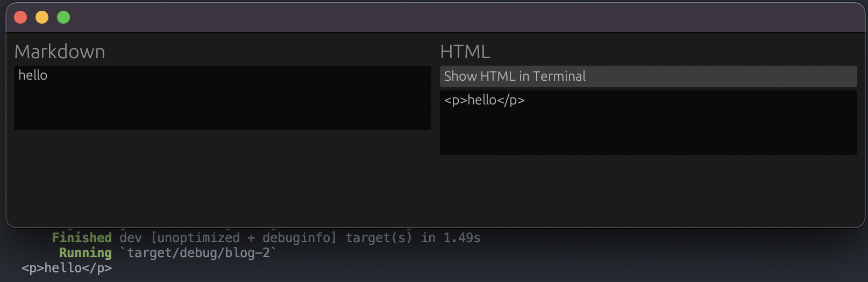Click the Markdown heading label

coord(60,52)
